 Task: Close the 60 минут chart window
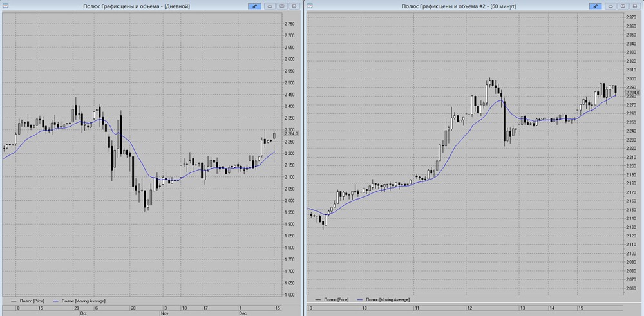635,6
